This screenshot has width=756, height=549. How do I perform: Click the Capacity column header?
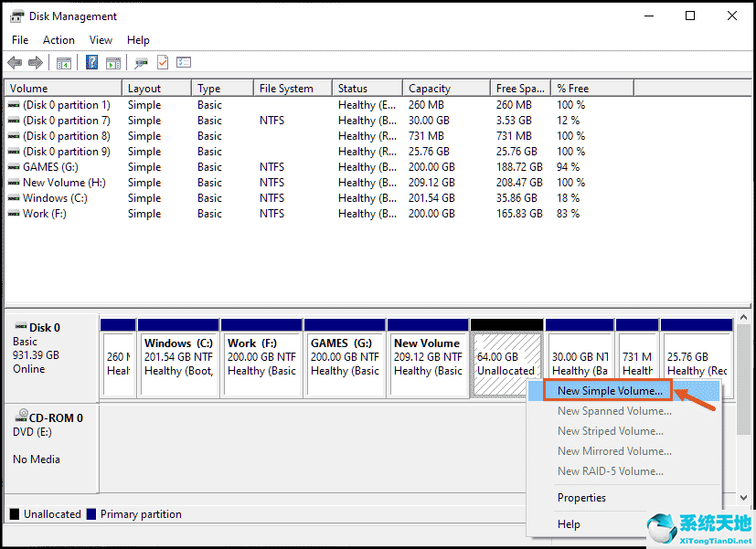pos(430,88)
